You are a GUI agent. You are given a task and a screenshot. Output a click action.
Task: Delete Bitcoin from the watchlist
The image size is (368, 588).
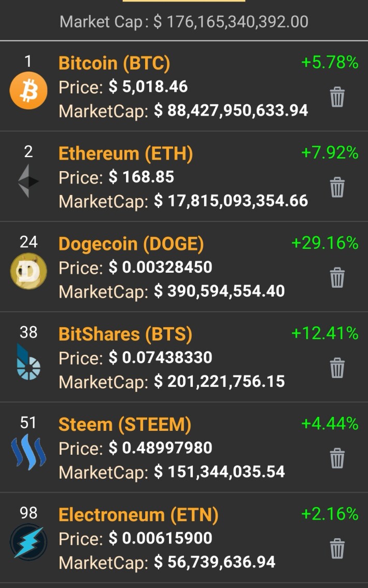337,97
